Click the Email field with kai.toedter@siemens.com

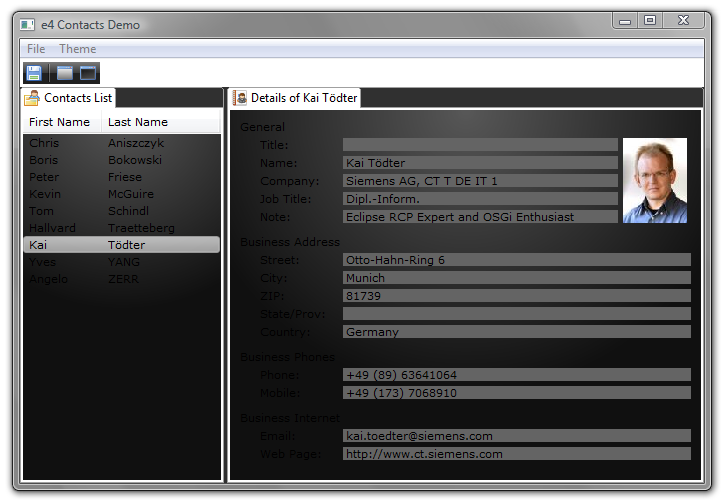[x=516, y=436]
